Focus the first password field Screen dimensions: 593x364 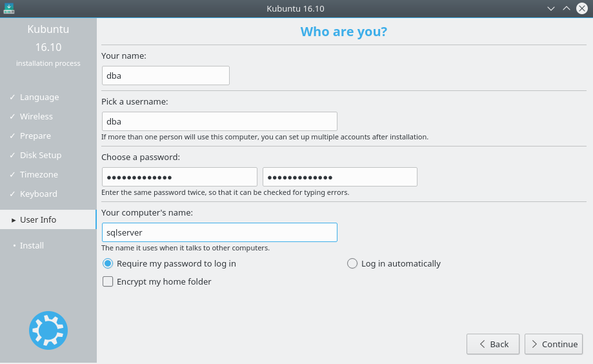coord(179,177)
